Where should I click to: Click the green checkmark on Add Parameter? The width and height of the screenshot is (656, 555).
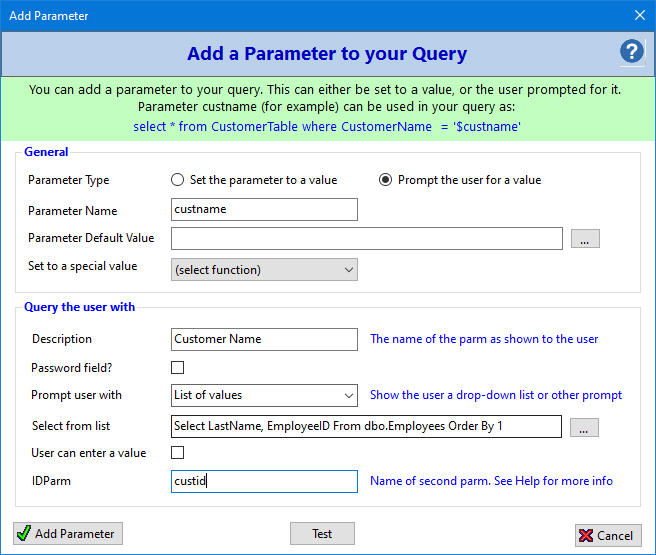click(24, 533)
